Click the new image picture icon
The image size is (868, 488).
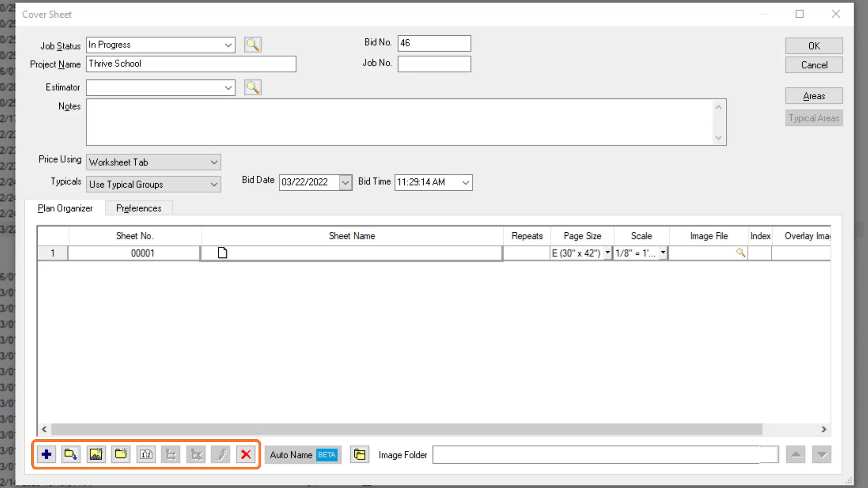pos(96,454)
